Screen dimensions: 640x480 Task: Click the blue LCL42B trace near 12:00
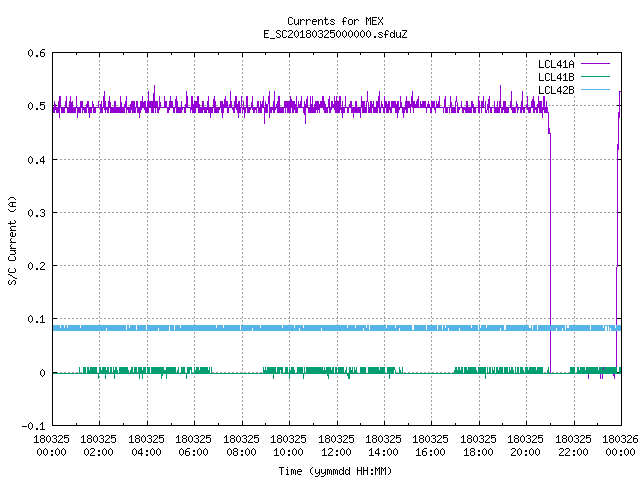[337, 328]
